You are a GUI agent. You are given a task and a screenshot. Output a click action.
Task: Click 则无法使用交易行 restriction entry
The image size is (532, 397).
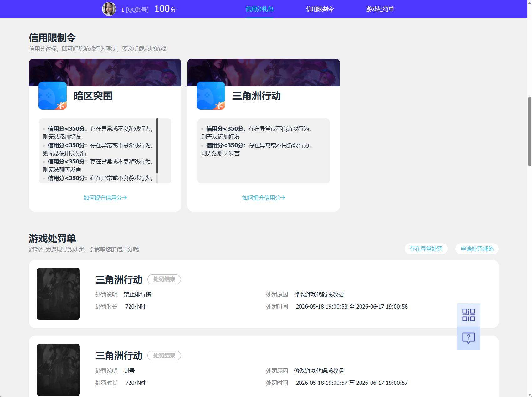coord(65,153)
